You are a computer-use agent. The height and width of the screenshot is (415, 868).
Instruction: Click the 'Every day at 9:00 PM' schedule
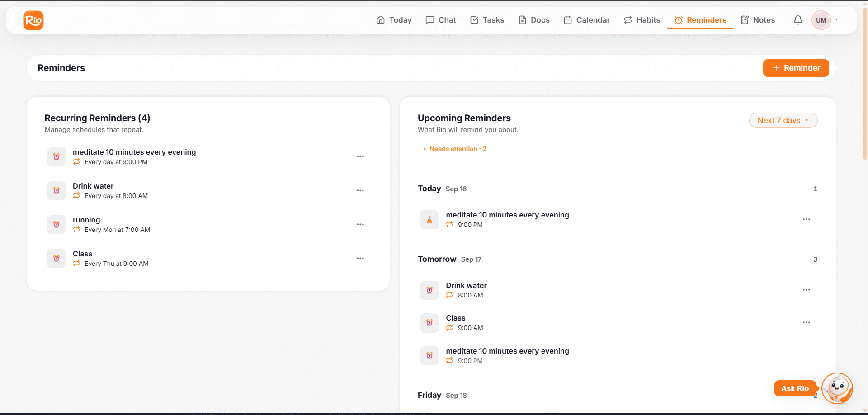pyautogui.click(x=116, y=162)
